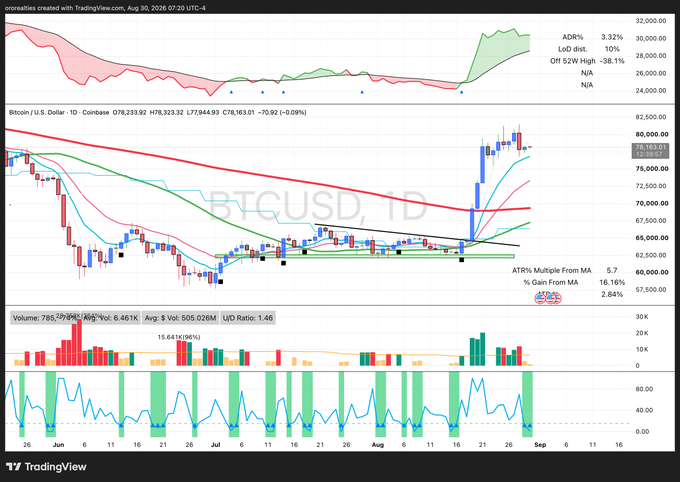Click the Jun label on the time axis

[58, 445]
